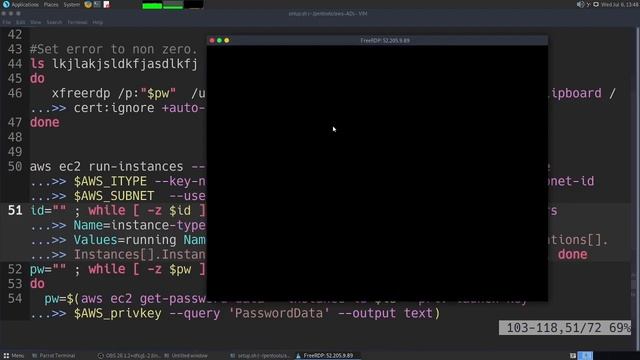The image size is (640, 360).
Task: Launch the Firefox browser icon in panel
Action: [88, 4]
